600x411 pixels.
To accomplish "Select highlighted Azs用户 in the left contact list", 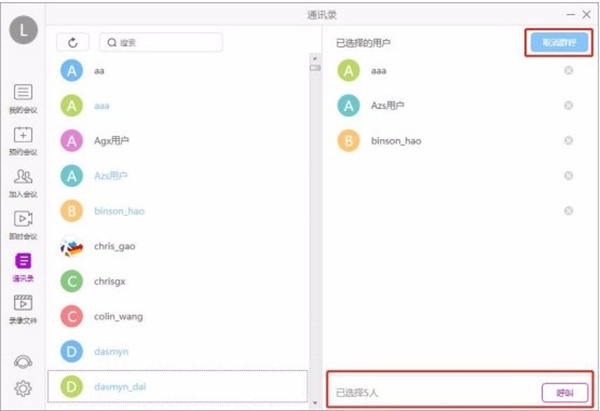I will point(111,176).
